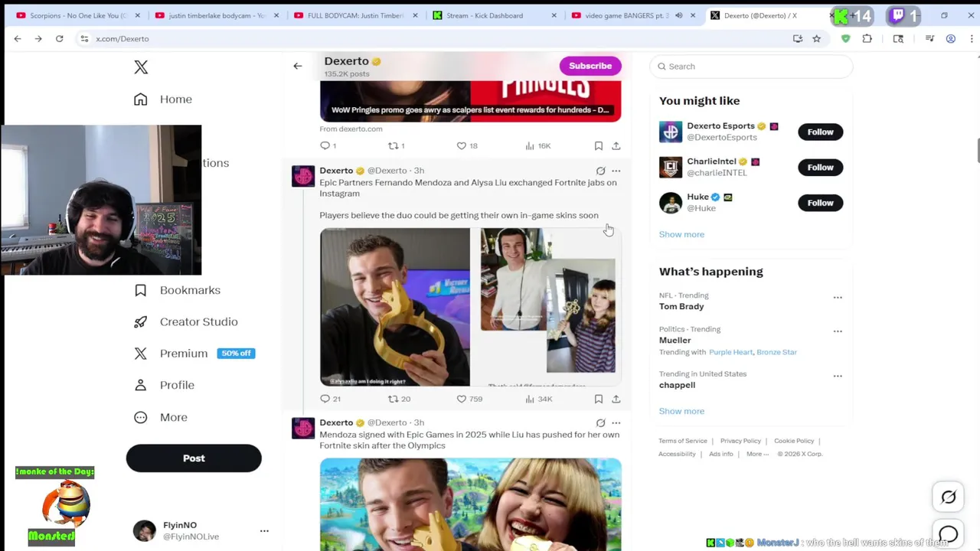Repost the Fortnite jabs post
Screen dimensions: 980x551
pyautogui.click(x=399, y=399)
